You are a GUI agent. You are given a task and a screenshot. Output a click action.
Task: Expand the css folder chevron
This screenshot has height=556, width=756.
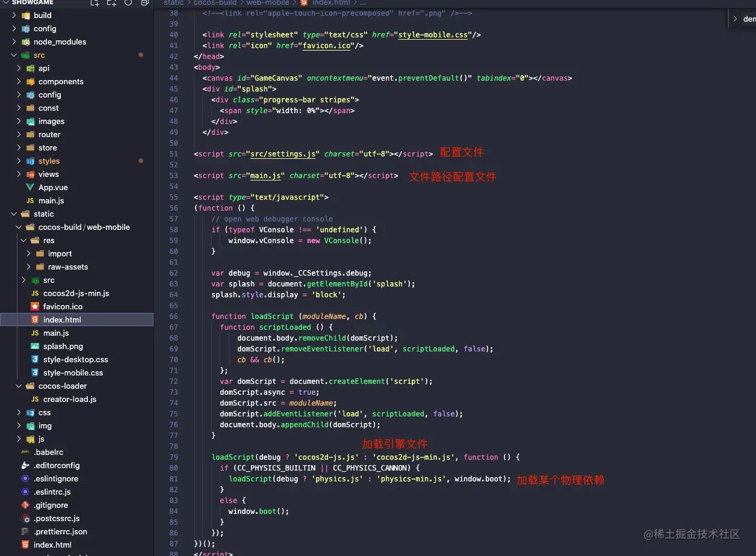click(19, 412)
